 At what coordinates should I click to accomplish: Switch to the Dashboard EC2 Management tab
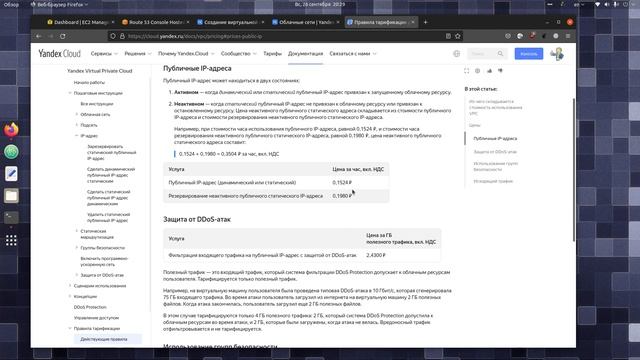(81, 22)
